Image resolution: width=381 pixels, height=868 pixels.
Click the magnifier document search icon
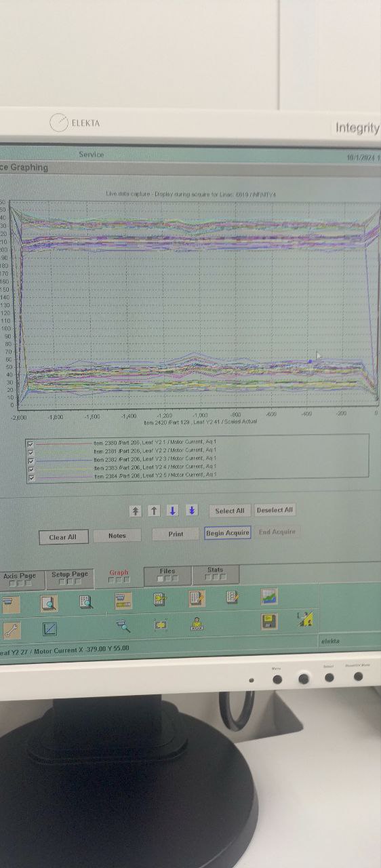pyautogui.click(x=49, y=602)
